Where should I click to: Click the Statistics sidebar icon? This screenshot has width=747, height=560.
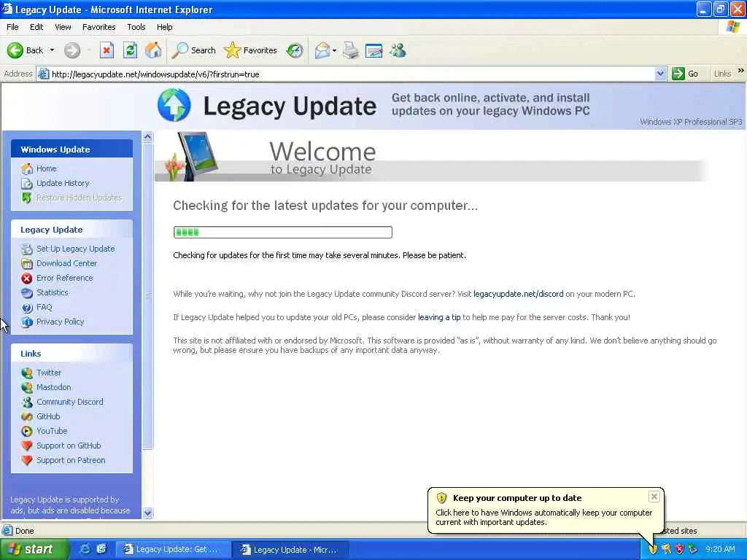click(x=27, y=293)
